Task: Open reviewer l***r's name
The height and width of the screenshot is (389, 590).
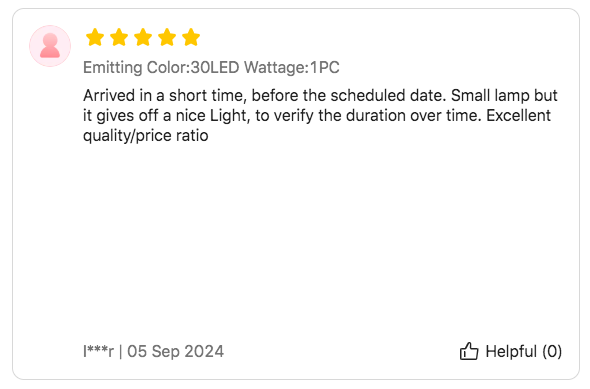Action: pyautogui.click(x=98, y=351)
